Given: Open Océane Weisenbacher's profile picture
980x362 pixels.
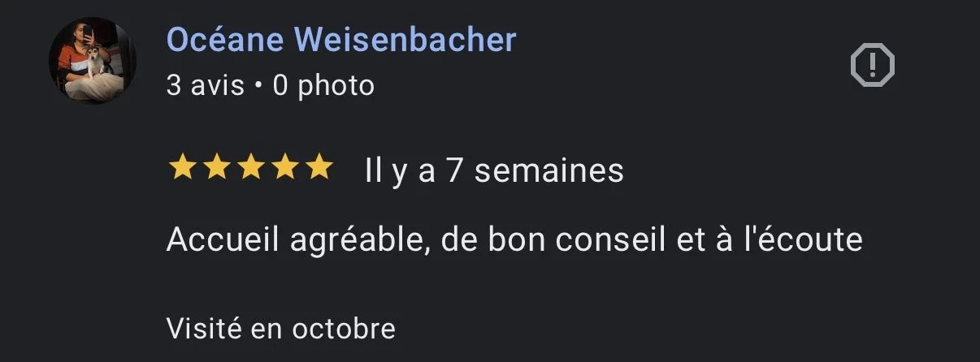Looking at the screenshot, I should pos(93,60).
